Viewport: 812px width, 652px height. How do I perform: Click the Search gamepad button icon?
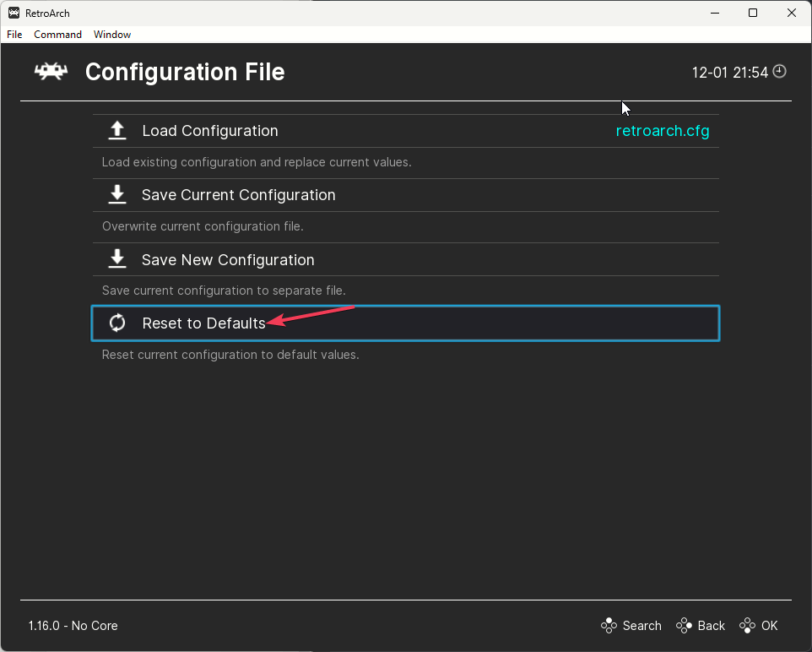[x=609, y=626]
